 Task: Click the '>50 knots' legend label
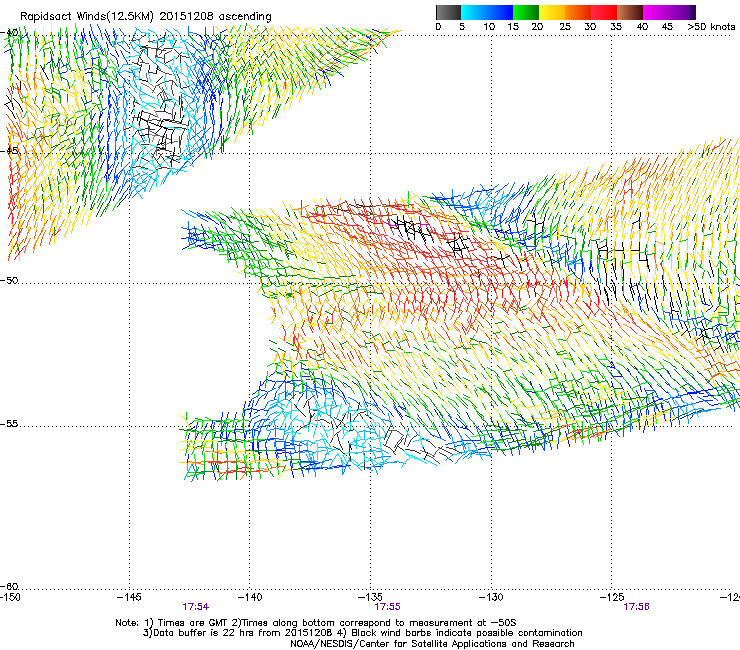point(711,27)
